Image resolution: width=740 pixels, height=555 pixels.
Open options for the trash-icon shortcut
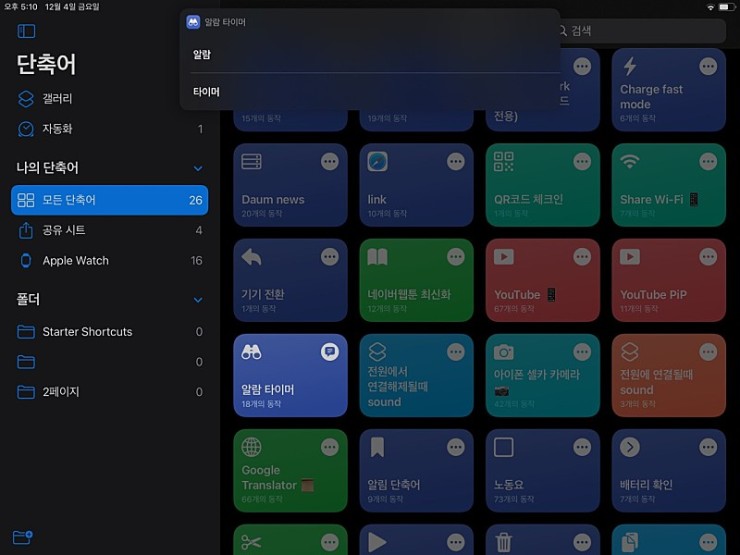[582, 542]
